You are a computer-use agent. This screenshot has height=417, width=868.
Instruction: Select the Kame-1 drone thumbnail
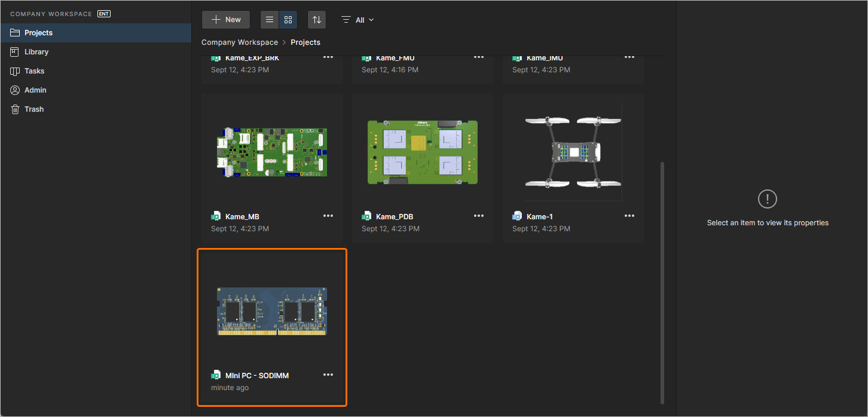[x=573, y=152]
